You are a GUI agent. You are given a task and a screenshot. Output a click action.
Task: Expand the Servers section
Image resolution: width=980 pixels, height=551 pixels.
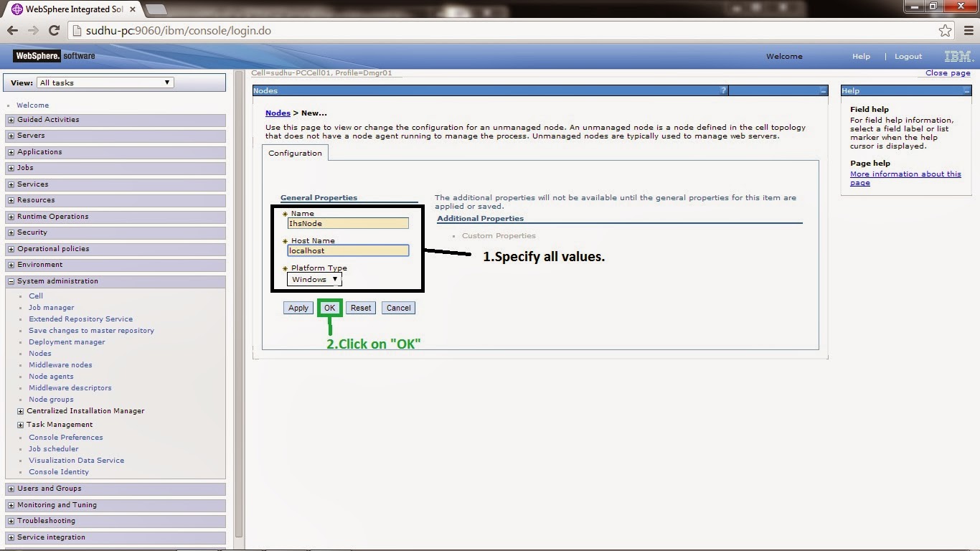[x=9, y=135]
